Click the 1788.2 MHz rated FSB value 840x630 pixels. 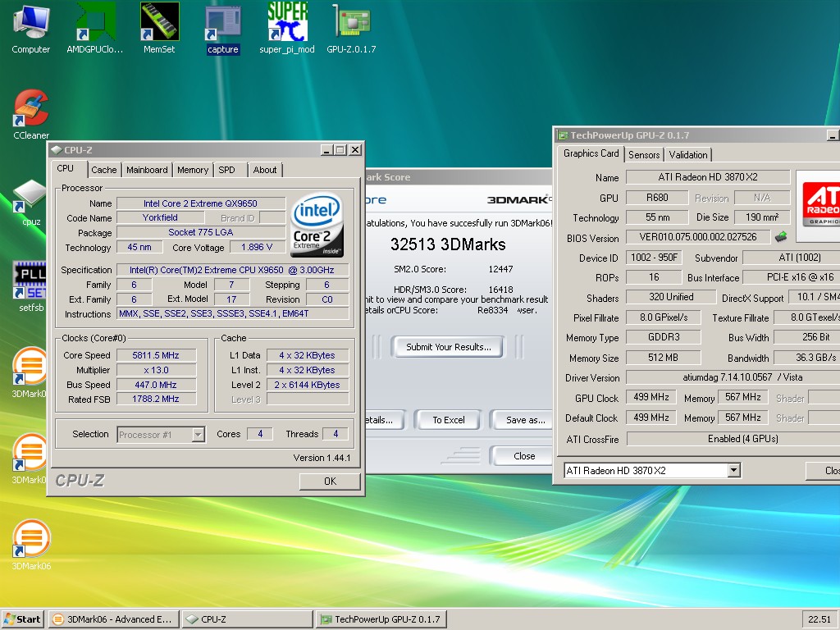point(156,399)
